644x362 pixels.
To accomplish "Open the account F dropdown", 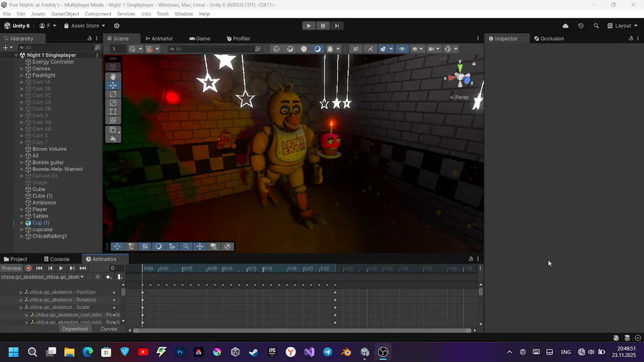I will pos(48,26).
